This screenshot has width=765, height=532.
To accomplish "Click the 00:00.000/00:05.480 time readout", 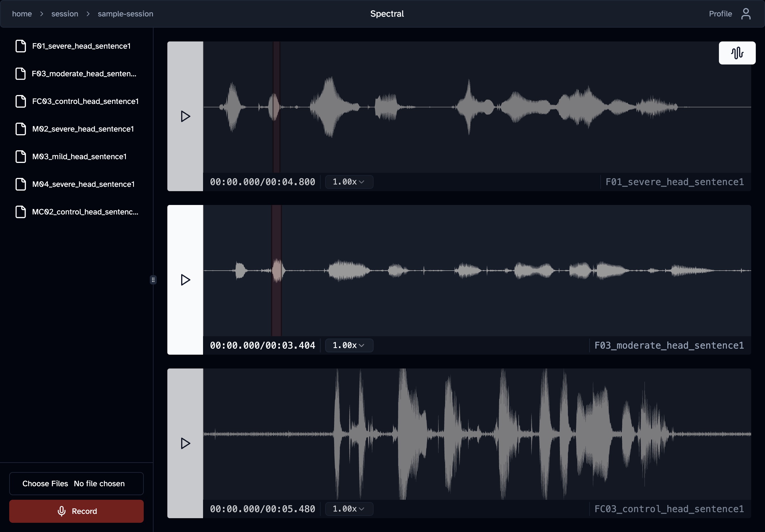I will pyautogui.click(x=262, y=509).
